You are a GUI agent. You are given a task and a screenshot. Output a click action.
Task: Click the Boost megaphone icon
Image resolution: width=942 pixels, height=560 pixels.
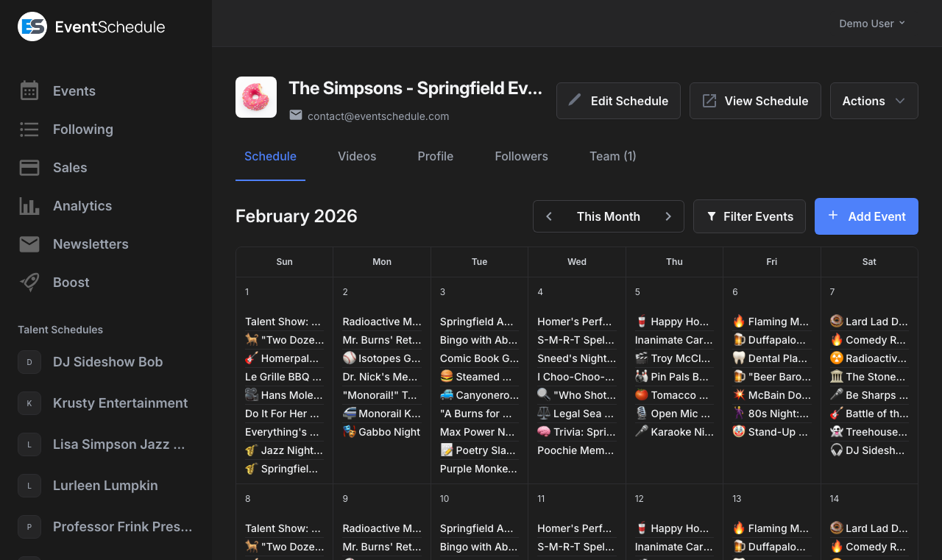pyautogui.click(x=29, y=282)
